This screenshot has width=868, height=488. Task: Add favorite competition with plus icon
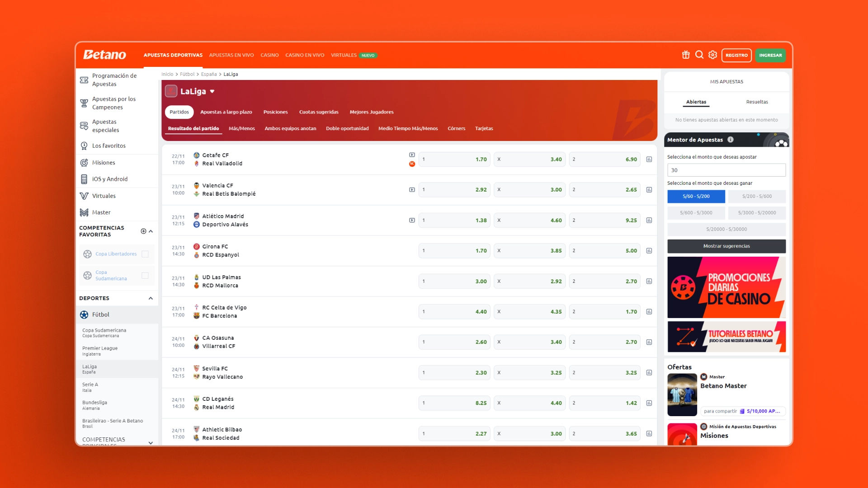(x=143, y=231)
